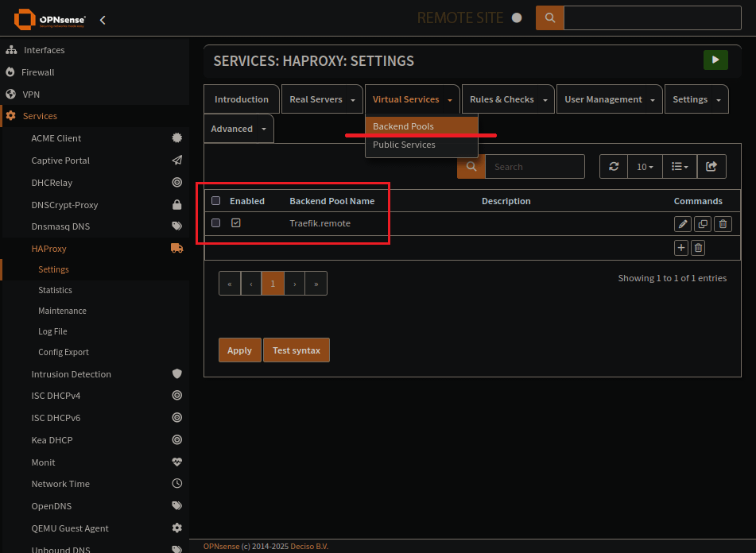Expand the Rules & Checks tab dropdown arrow
The image size is (756, 553).
545,99
